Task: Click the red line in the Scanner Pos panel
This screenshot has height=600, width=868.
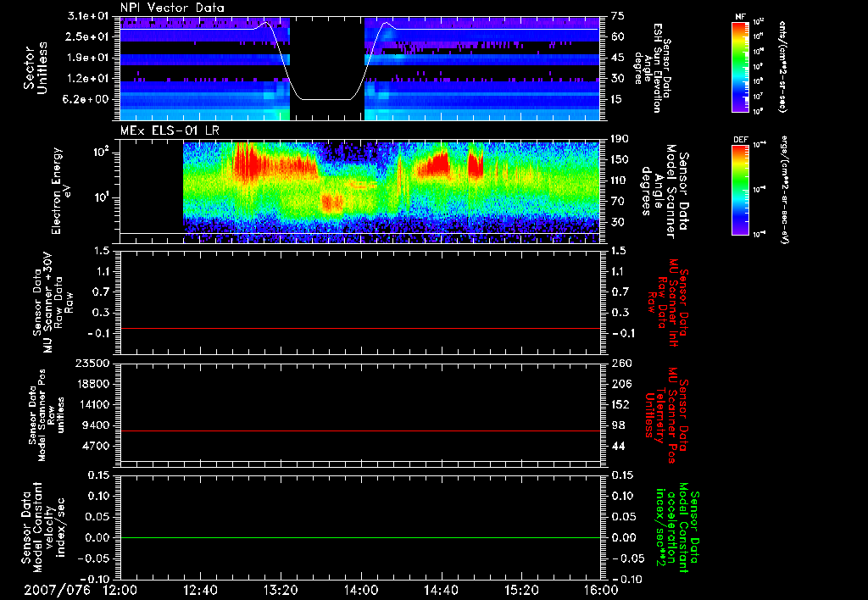Action: tap(360, 431)
